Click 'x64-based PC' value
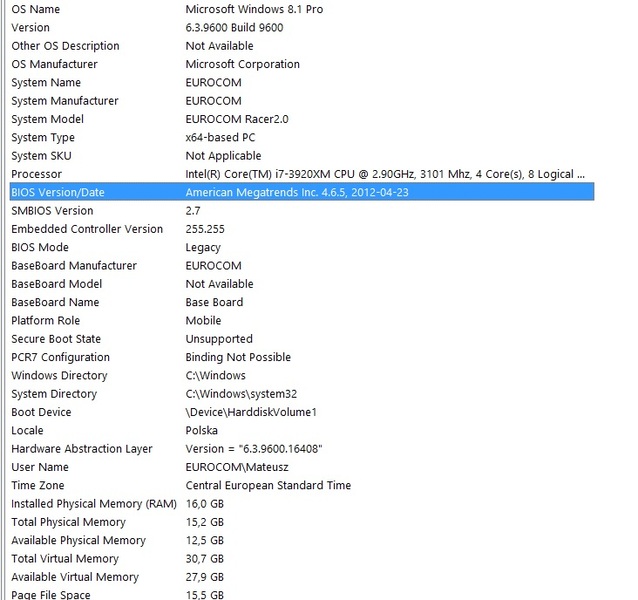The image size is (638, 600). coord(220,137)
